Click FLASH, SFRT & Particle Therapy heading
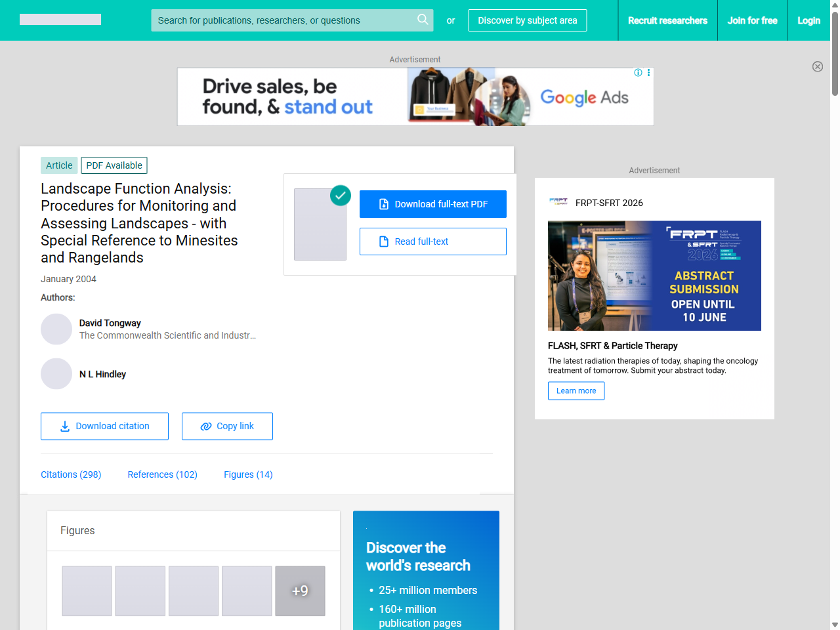This screenshot has width=840, height=630. 613,346
